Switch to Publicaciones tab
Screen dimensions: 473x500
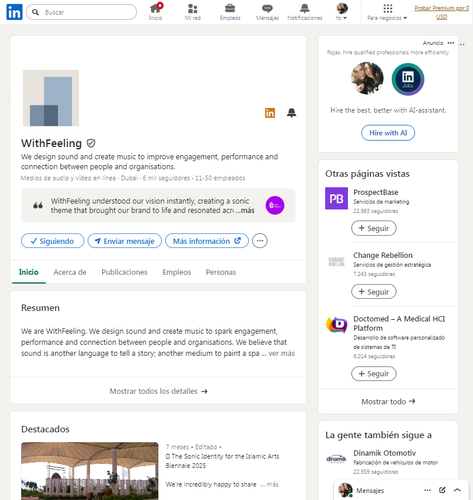pos(124,272)
